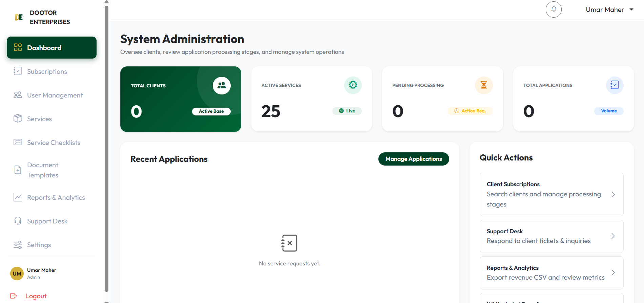Click the Recent Applications heading
This screenshot has width=644, height=303.
tap(169, 159)
